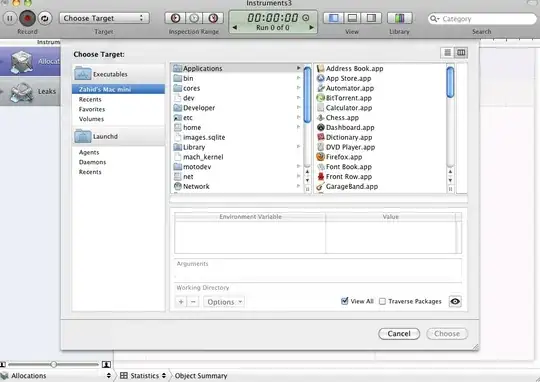This screenshot has height=382, width=540.
Task: Click the loop button beside Record
Action: point(45,18)
